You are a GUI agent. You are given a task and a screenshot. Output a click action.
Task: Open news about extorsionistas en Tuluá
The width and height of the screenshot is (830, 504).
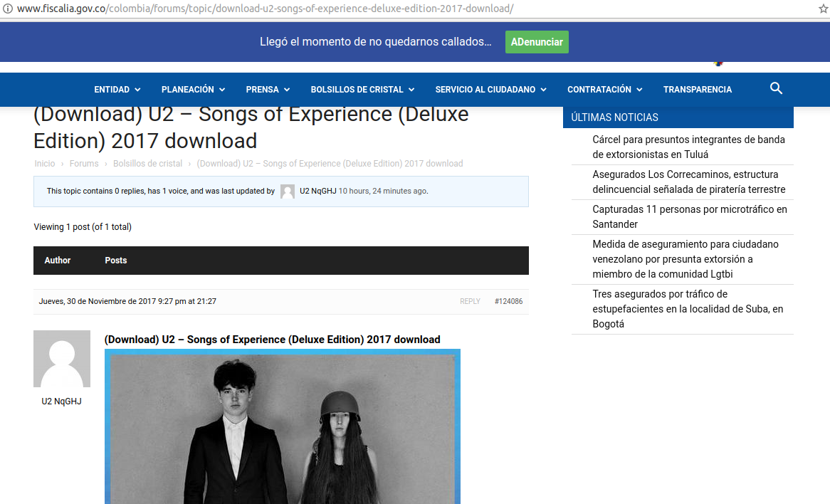click(688, 147)
